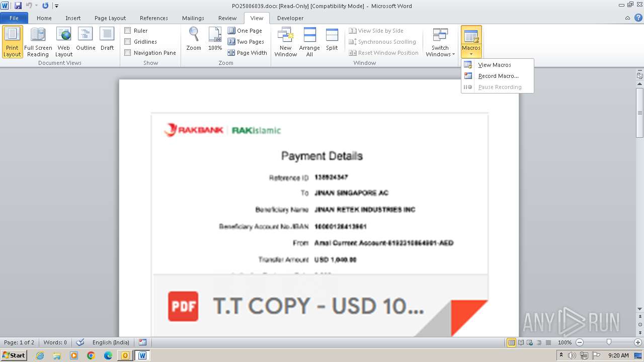Open Word Help question mark

pyautogui.click(x=638, y=18)
